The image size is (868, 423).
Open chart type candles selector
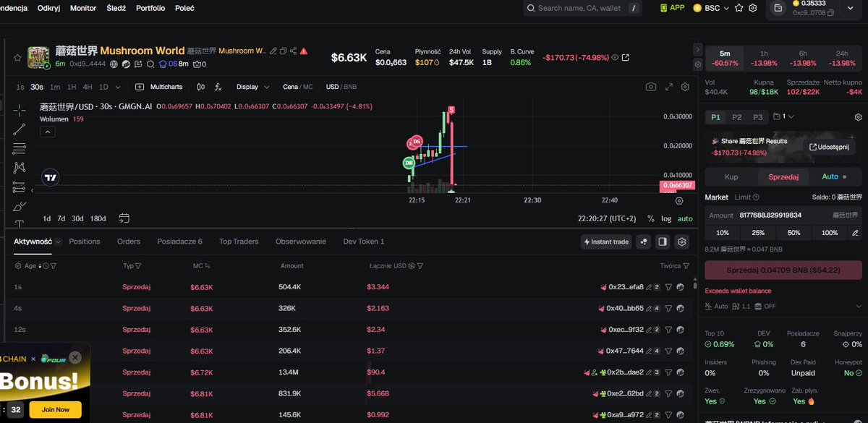click(200, 87)
